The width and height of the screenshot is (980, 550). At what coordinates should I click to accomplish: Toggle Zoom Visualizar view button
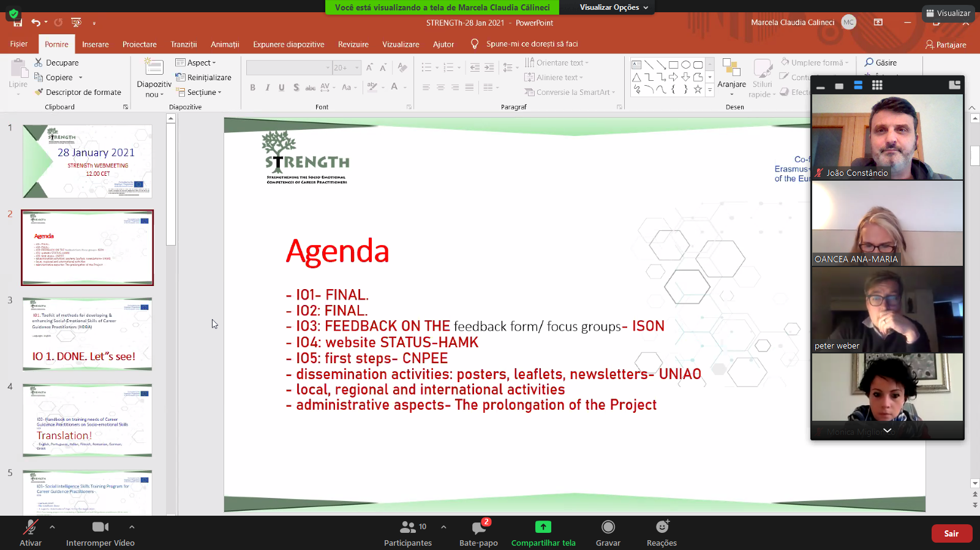point(948,13)
